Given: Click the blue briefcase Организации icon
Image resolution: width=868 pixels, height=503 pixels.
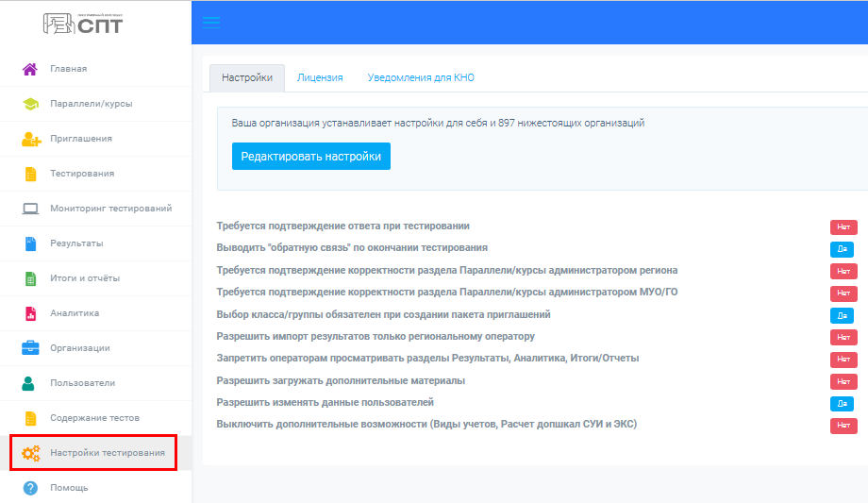Looking at the screenshot, I should coord(30,348).
